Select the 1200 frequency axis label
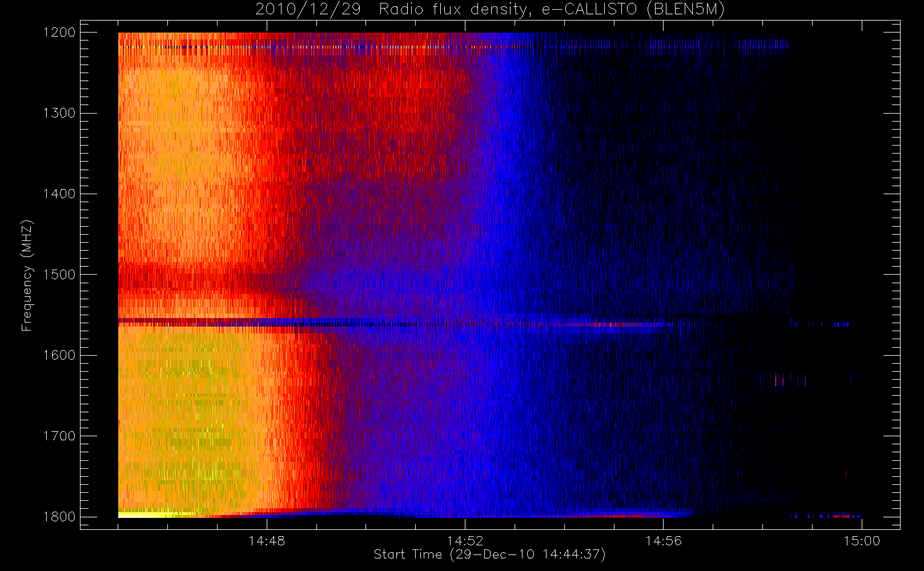This screenshot has width=924, height=571. coord(59,33)
